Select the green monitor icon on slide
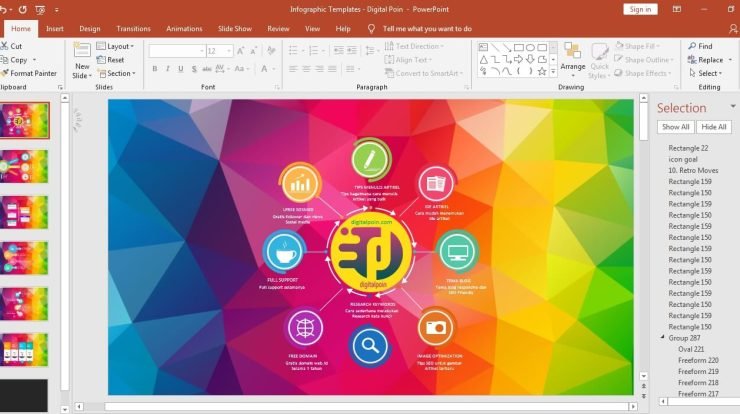This screenshot has height=414, width=740. (457, 252)
